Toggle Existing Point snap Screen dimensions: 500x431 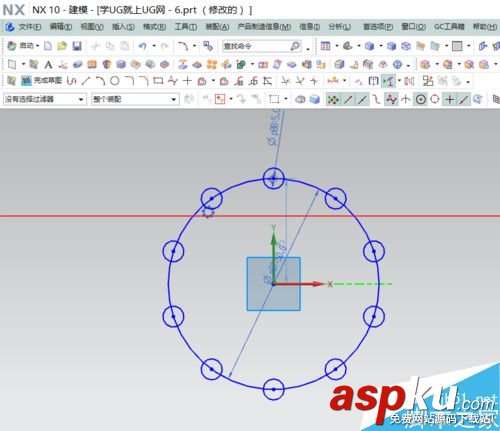tap(450, 99)
